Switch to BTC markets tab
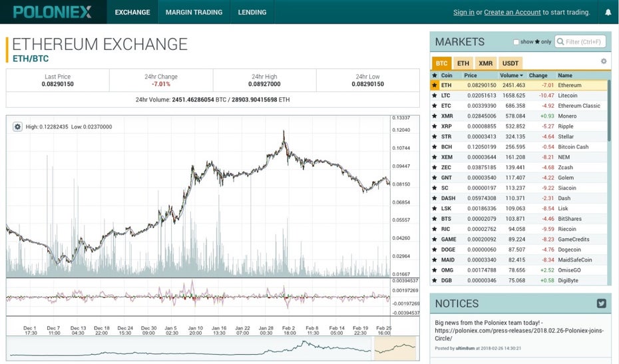The width and height of the screenshot is (619, 364). [x=442, y=63]
